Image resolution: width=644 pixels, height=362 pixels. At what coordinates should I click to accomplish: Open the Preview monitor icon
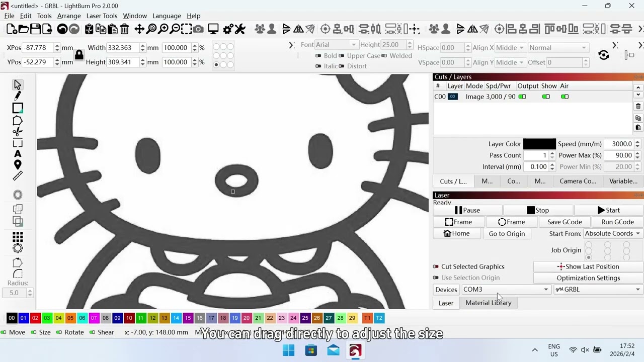pyautogui.click(x=213, y=29)
